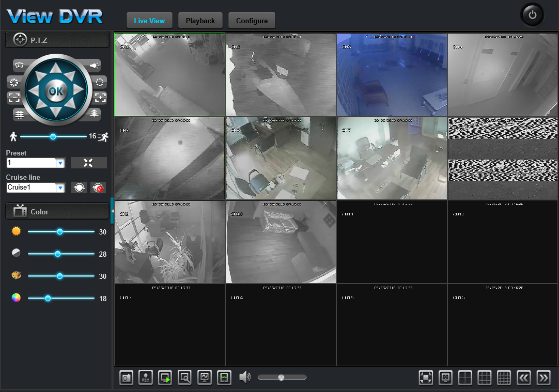
Task: Mute audio via the speaker icon
Action: tap(244, 377)
